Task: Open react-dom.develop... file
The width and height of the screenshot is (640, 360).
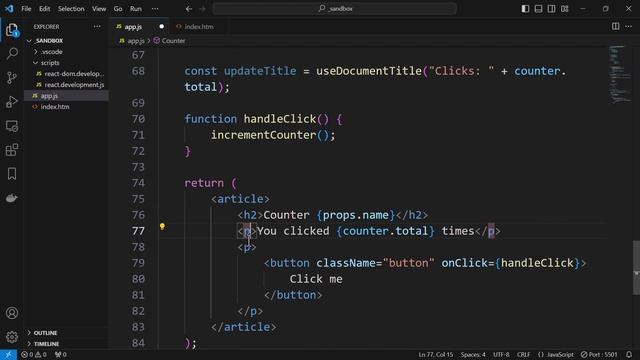Action: [66, 74]
